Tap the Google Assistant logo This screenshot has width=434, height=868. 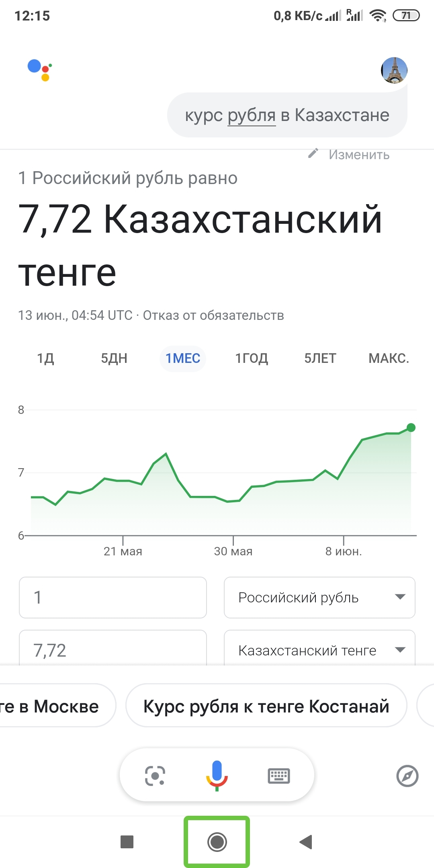coord(40,70)
